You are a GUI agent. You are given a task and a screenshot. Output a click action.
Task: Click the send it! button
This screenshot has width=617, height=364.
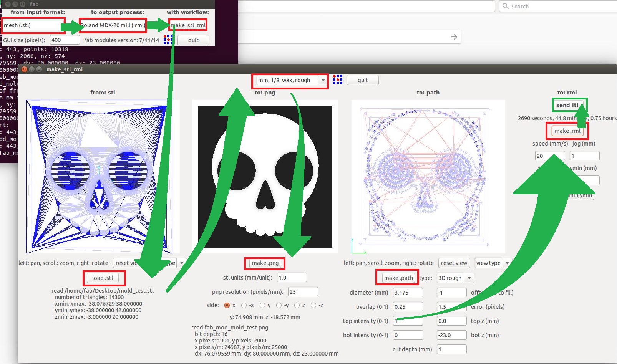[x=567, y=105]
